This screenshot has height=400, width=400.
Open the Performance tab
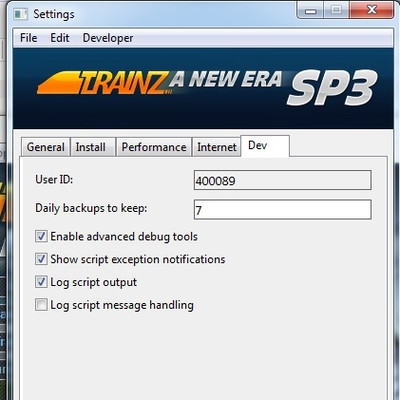(x=154, y=147)
